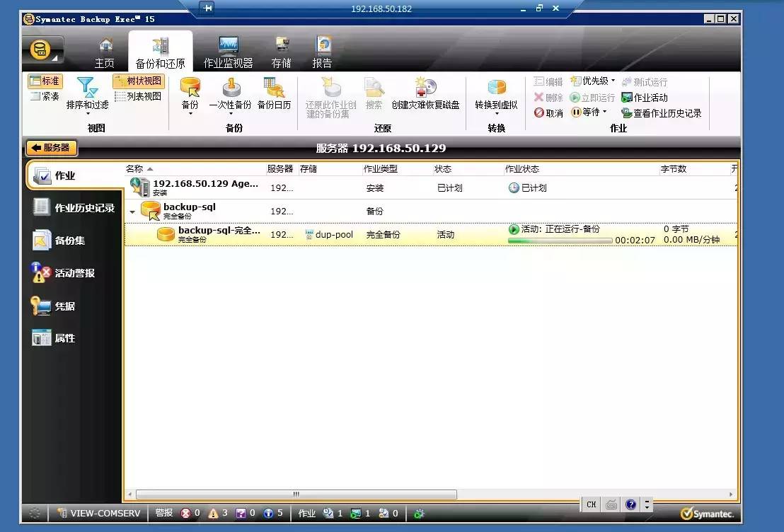This screenshot has width=784, height=532.
Task: Go back with 服务器 button
Action: point(52,147)
